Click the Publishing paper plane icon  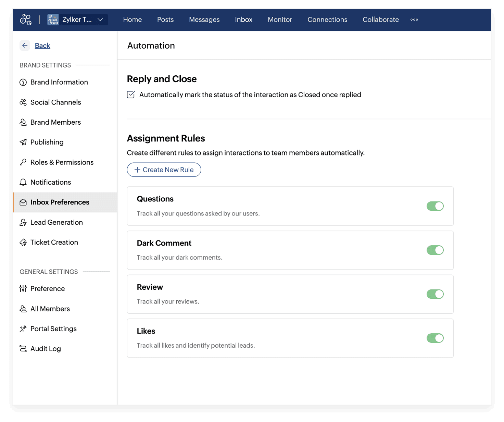point(23,142)
